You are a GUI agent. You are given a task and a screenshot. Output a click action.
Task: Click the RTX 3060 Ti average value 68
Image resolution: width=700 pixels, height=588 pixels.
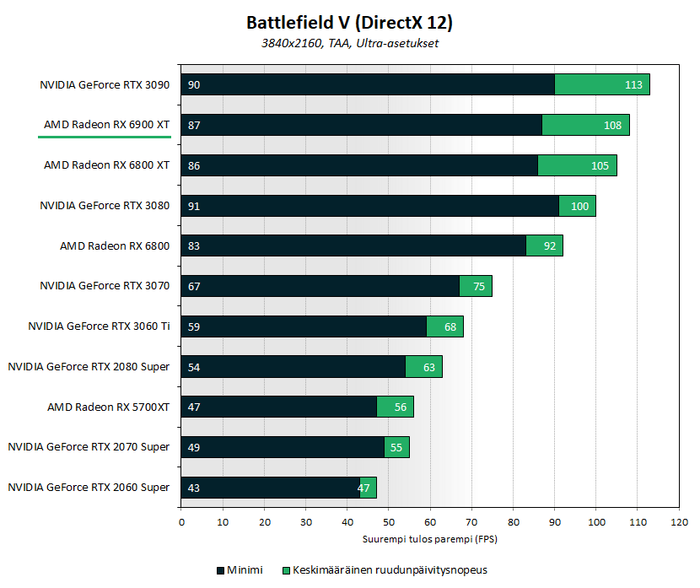click(x=450, y=327)
